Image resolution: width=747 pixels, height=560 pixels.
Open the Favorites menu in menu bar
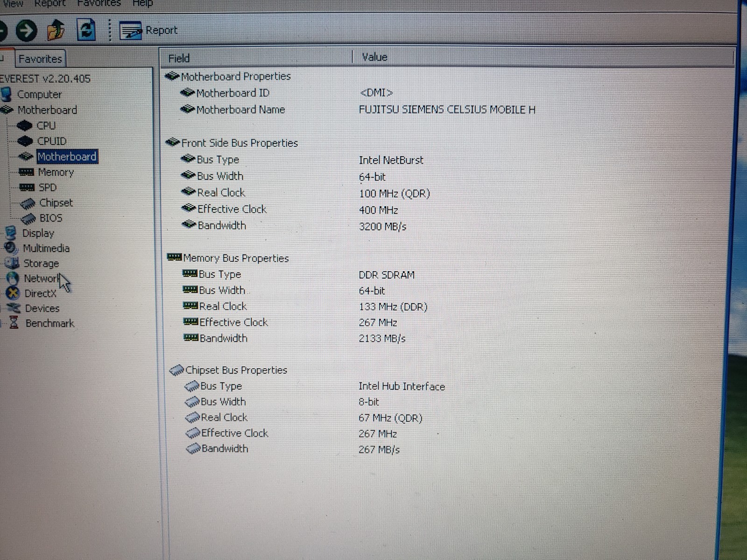[x=99, y=3]
